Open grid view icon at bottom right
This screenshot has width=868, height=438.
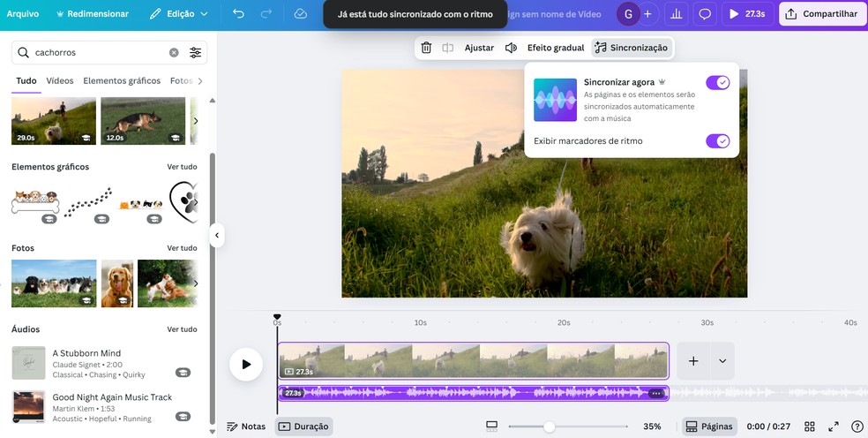[x=810, y=427]
